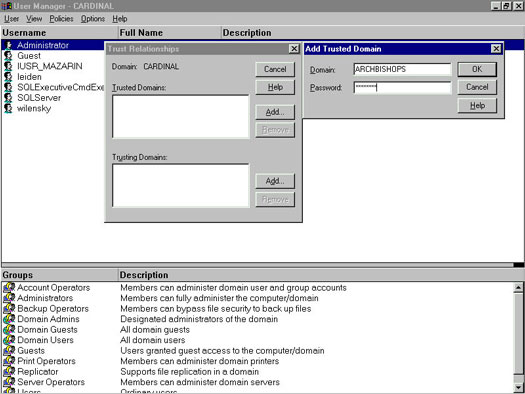Click OK in Add Trusted Domain dialog
This screenshot has height=394, width=525.
(x=477, y=69)
